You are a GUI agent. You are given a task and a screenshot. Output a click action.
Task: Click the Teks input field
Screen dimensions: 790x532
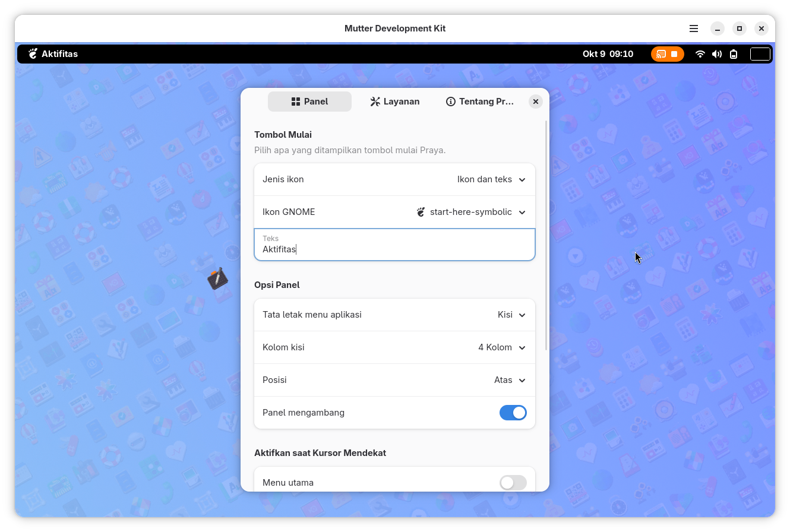pyautogui.click(x=394, y=245)
